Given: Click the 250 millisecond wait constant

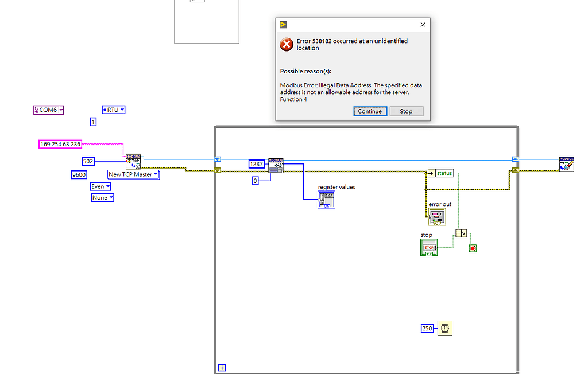Looking at the screenshot, I should pyautogui.click(x=427, y=328).
